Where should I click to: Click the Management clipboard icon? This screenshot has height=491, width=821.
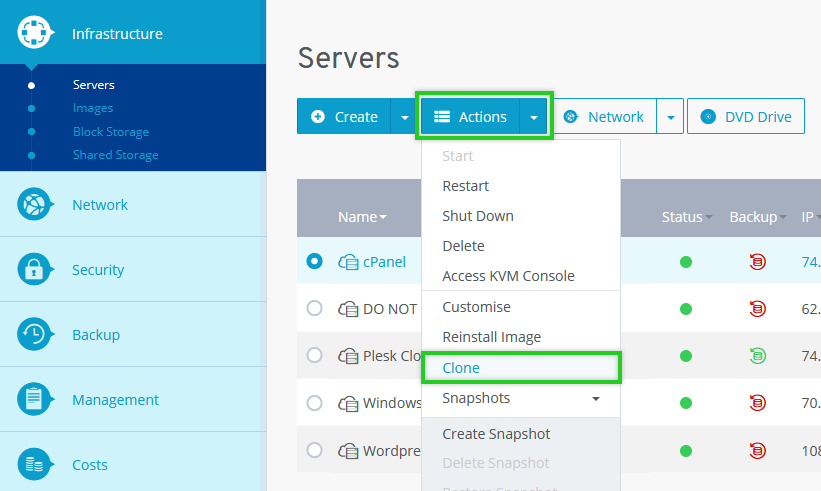click(35, 400)
